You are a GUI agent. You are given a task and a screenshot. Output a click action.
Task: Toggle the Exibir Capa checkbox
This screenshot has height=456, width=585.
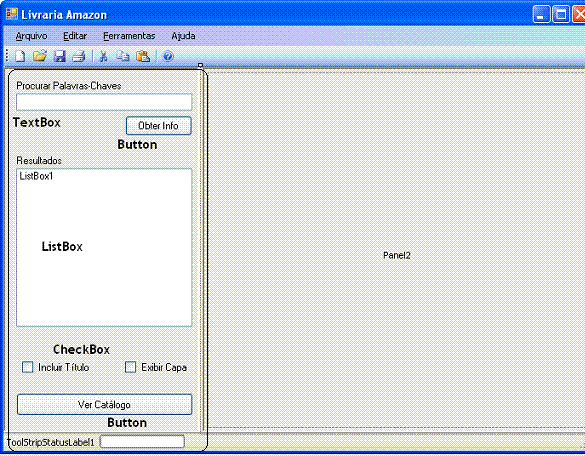click(130, 367)
